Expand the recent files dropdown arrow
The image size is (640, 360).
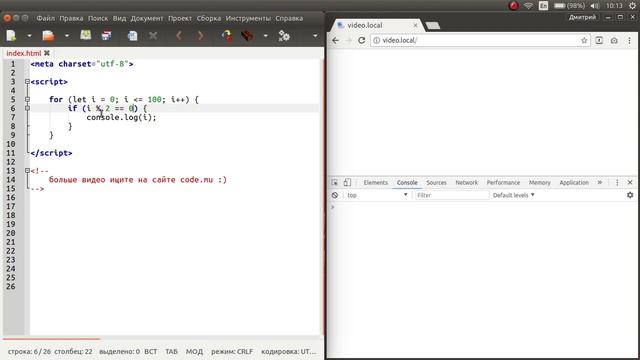[67, 36]
